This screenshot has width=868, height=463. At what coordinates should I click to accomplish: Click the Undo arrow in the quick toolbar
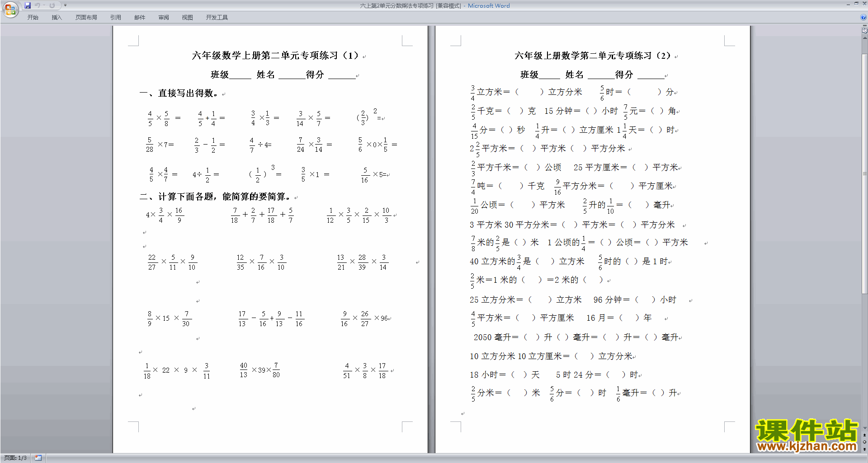[37, 5]
